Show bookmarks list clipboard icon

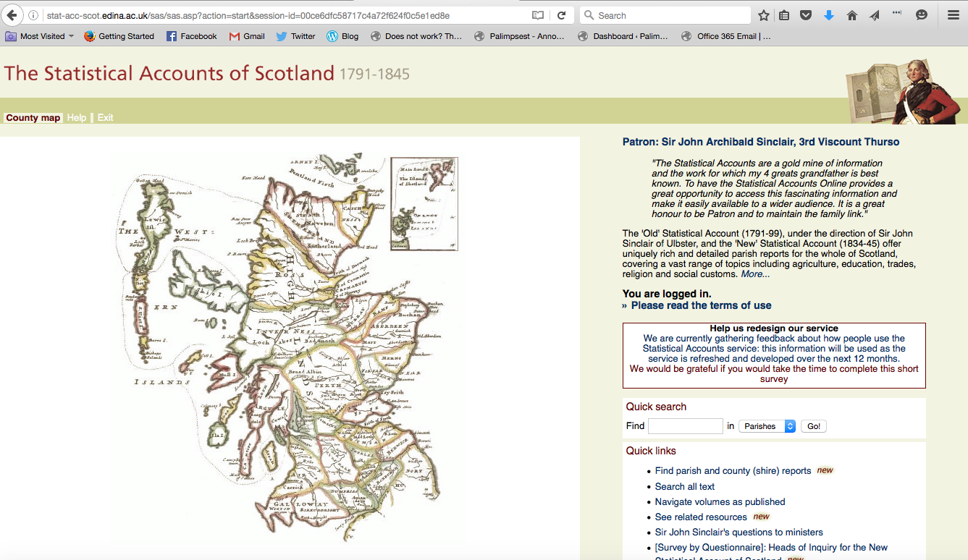click(x=784, y=15)
